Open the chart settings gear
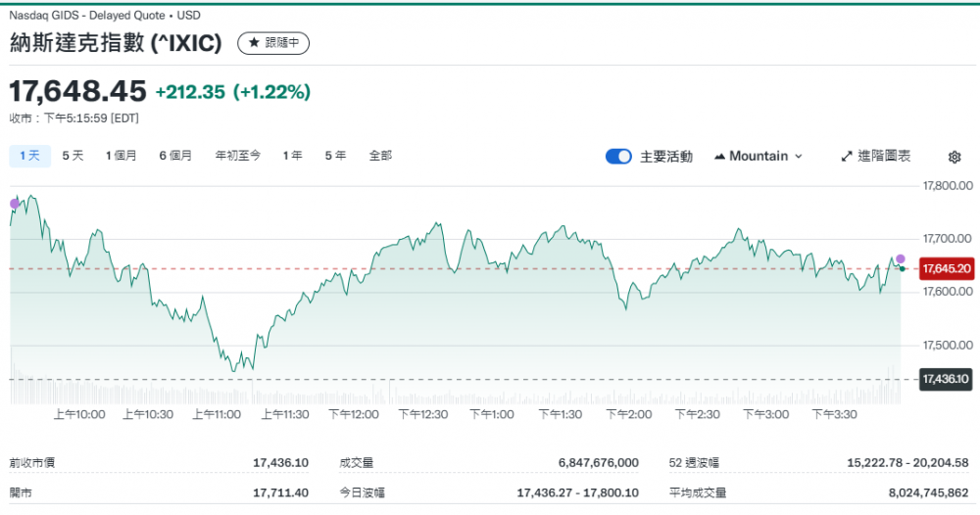The height and width of the screenshot is (515, 980). (x=955, y=157)
